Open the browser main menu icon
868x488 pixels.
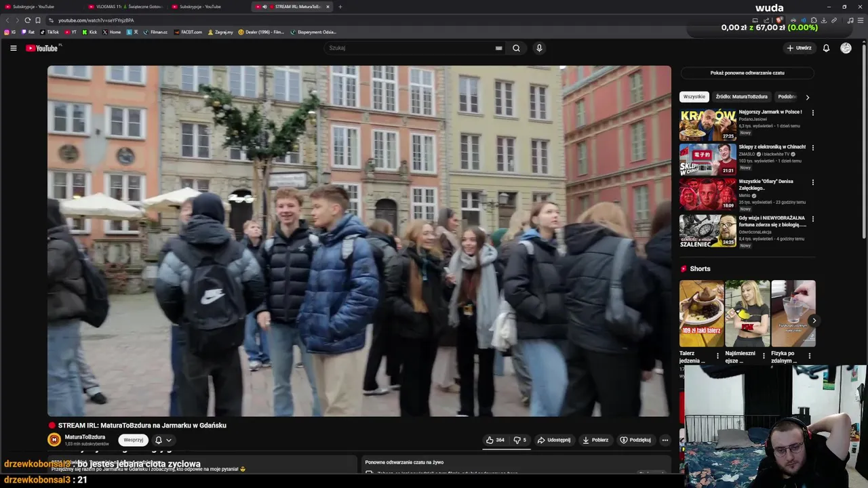coord(861,20)
